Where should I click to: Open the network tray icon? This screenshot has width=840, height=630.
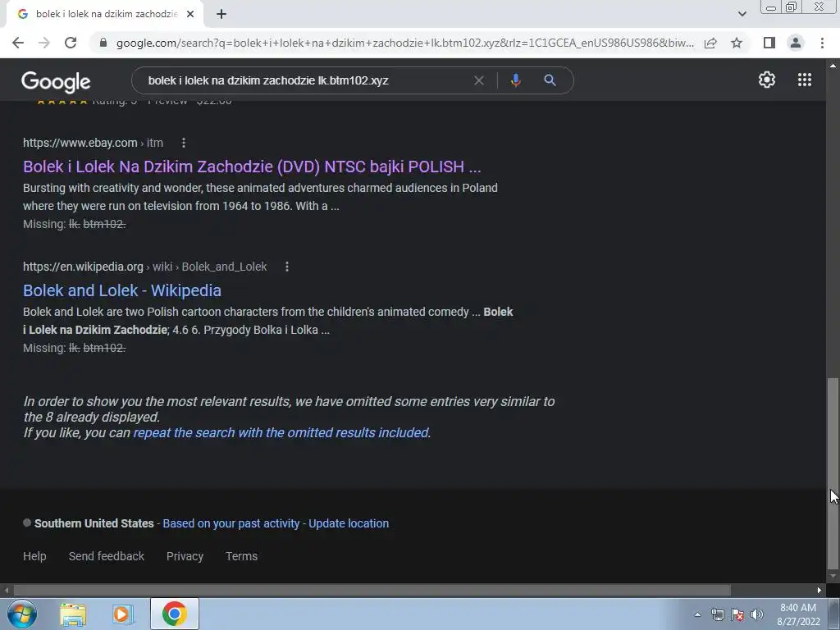tap(717, 615)
